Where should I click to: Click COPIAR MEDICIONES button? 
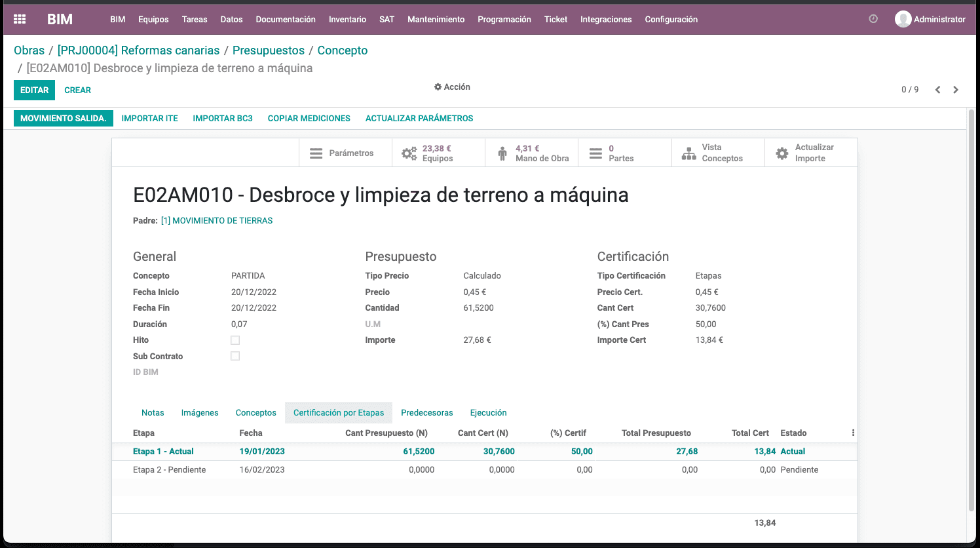pyautogui.click(x=309, y=118)
